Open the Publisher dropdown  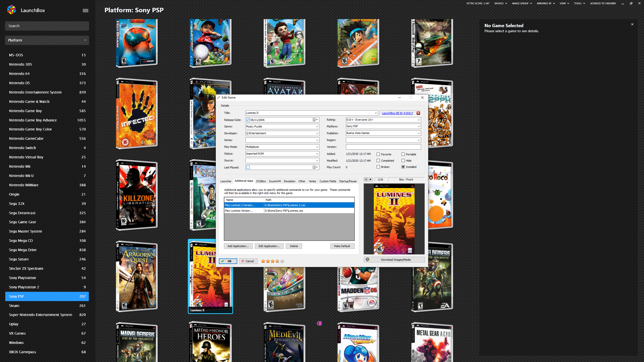(419, 133)
